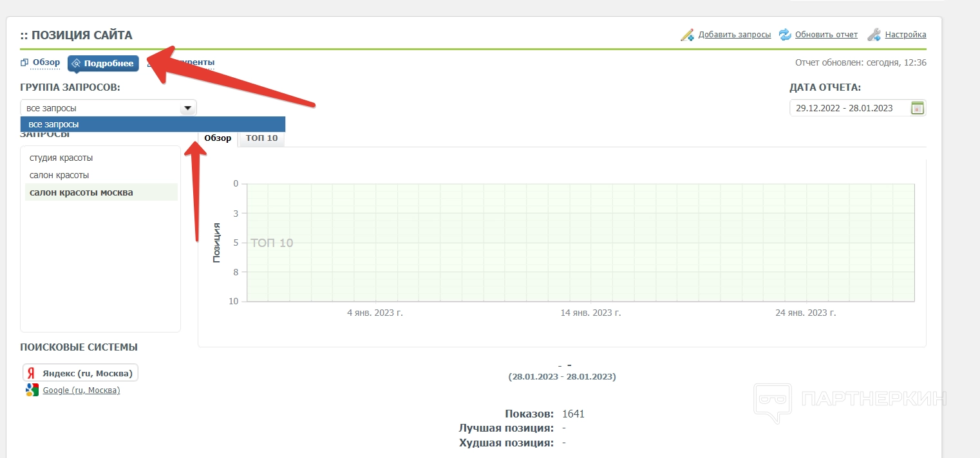Click the ПОИСКОВЫЕ СИСТЕМЫ heading
The width and height of the screenshot is (980, 458).
[x=79, y=347]
